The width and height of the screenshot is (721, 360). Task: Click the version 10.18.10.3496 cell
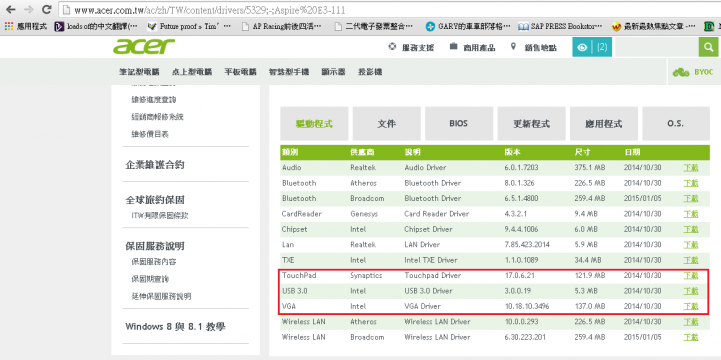coord(526,307)
